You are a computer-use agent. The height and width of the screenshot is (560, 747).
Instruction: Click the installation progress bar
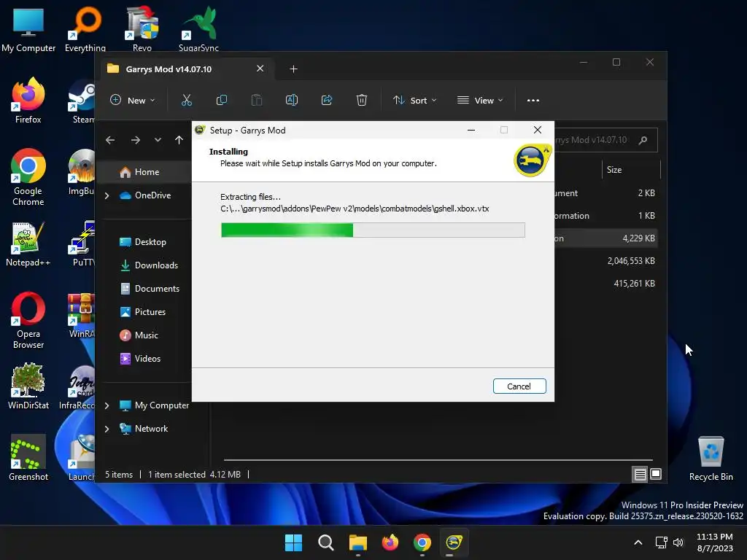(373, 230)
